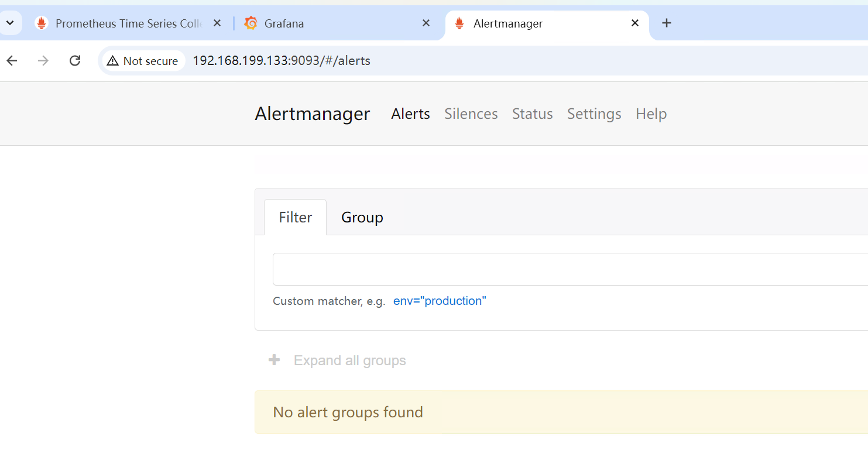Close the Prometheus browser tab
Image resolution: width=868 pixels, height=453 pixels.
[217, 23]
